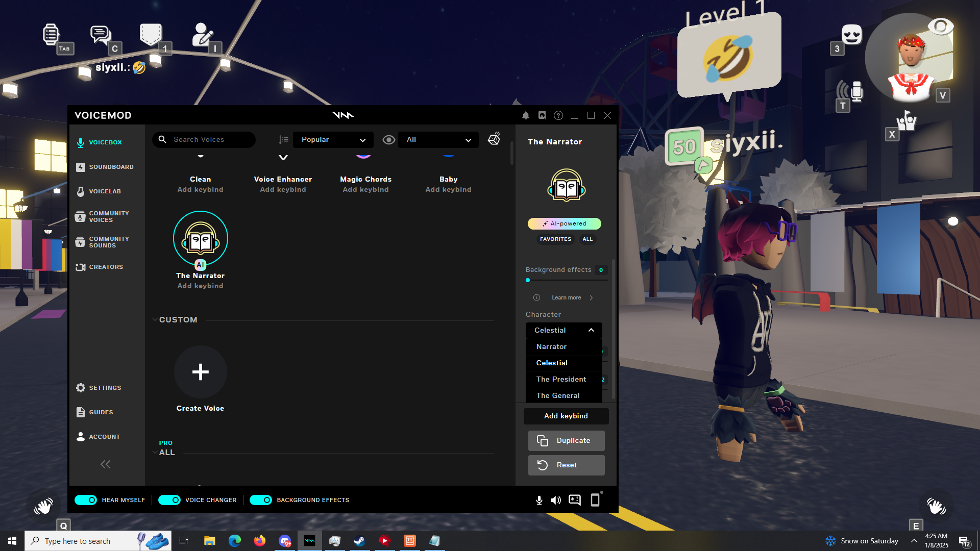Open the Discord icon in the title bar
This screenshot has height=551, width=980.
click(x=542, y=116)
